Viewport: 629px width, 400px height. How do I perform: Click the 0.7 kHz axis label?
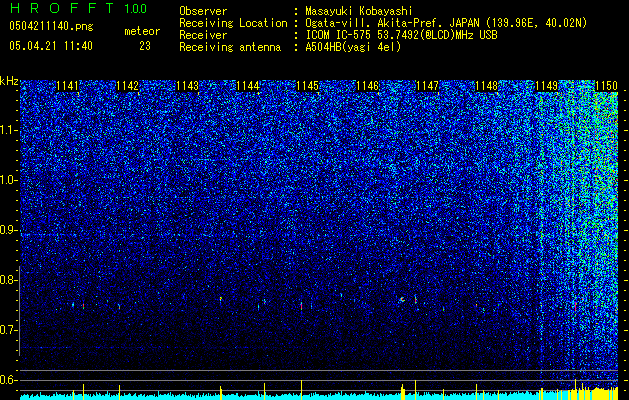(x=8, y=330)
